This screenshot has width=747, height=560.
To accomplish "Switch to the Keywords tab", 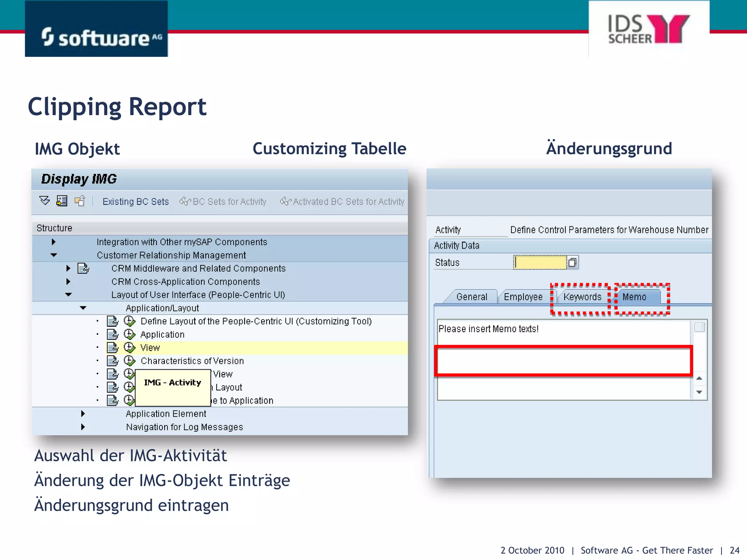I will (582, 297).
